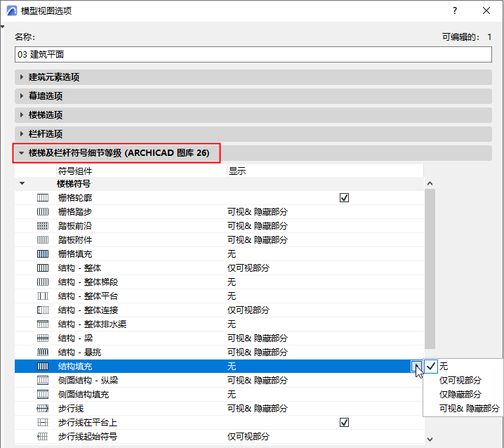Click the 步行线 row icon

pos(43,409)
